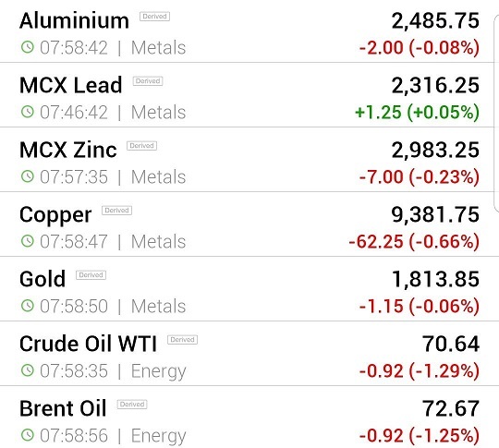Screen dimensions: 499x448
Task: Click the Derived badge next to Gold
Action: pos(91,275)
